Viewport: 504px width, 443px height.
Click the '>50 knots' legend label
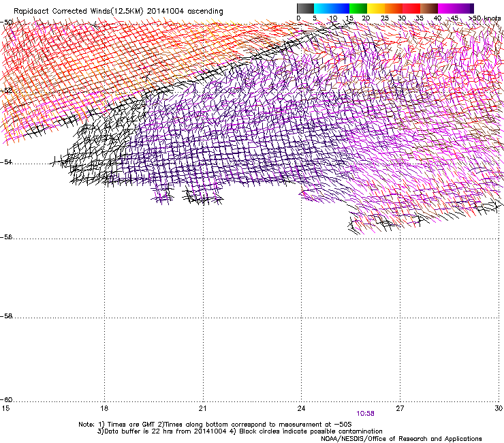pyautogui.click(x=485, y=18)
